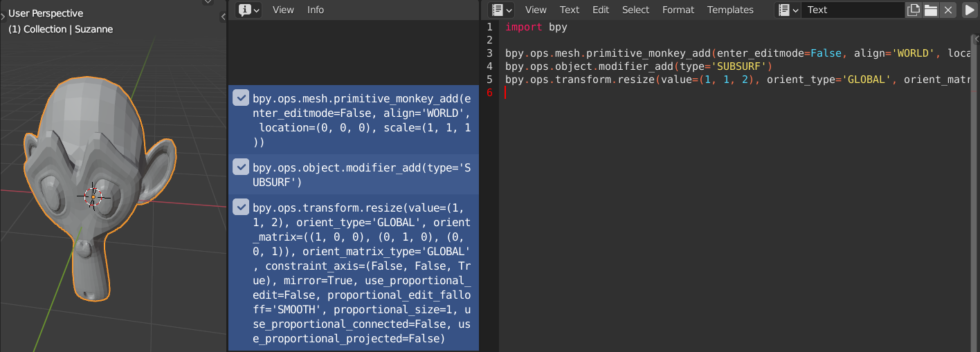Viewport: 980px width, 352px height.
Task: Run the script with the play icon
Action: (970, 10)
